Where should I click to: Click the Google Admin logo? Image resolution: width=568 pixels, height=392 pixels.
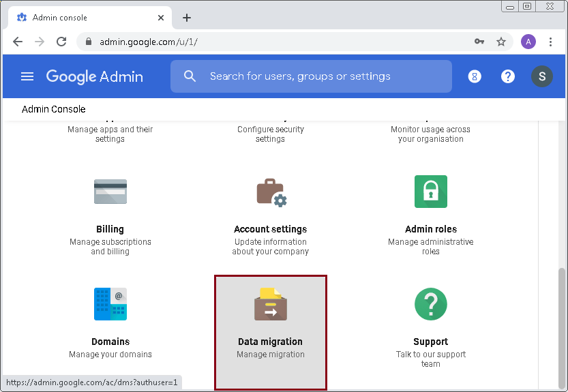(95, 76)
